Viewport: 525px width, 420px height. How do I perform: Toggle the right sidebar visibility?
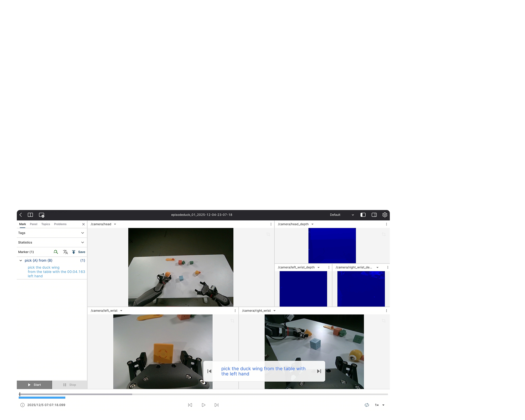[374, 215]
